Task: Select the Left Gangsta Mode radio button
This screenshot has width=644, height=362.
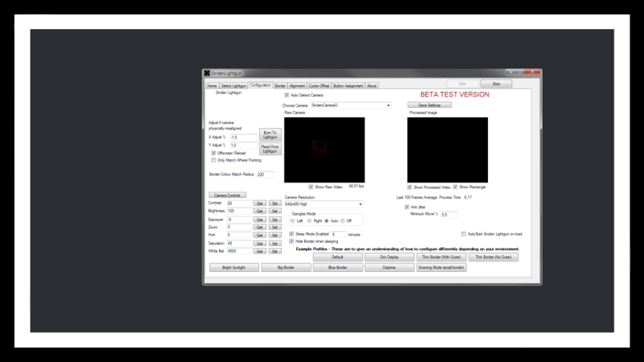Action: tap(293, 220)
